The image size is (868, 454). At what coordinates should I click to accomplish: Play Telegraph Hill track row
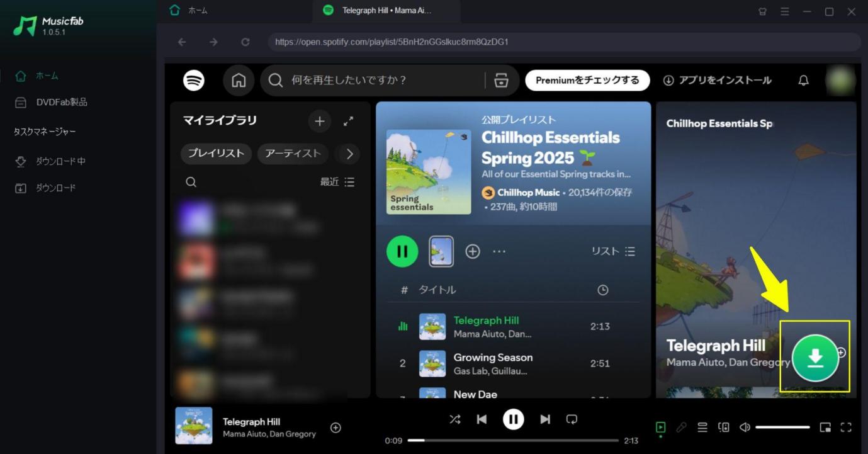pos(513,326)
